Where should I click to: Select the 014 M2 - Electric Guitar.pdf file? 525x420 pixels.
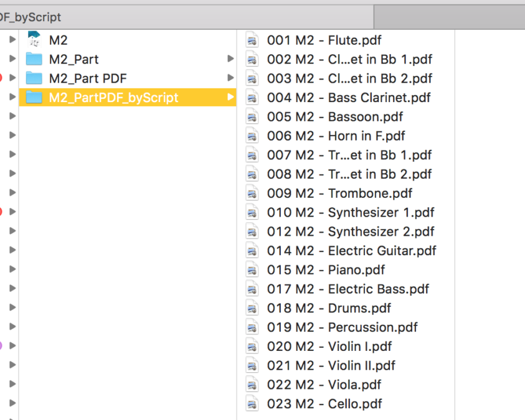click(x=351, y=251)
